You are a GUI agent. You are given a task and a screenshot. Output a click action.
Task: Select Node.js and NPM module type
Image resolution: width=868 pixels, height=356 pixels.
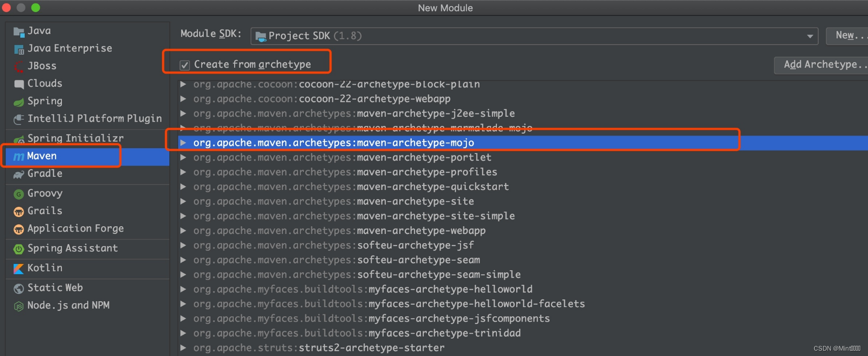tap(88, 306)
